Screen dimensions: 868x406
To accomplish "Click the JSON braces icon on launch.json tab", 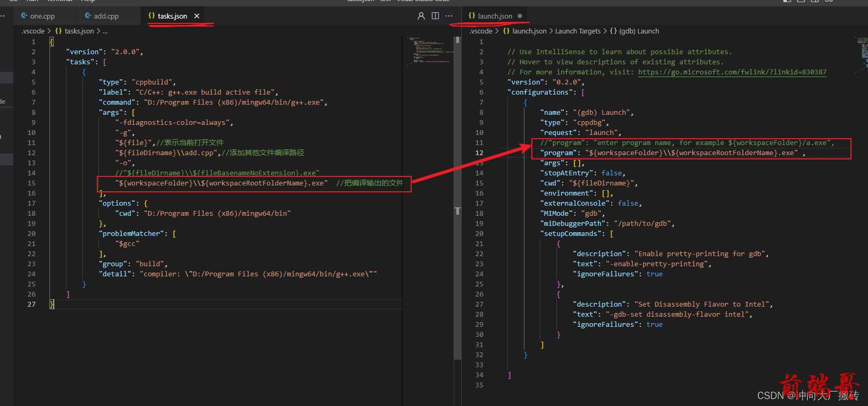I will [x=472, y=16].
